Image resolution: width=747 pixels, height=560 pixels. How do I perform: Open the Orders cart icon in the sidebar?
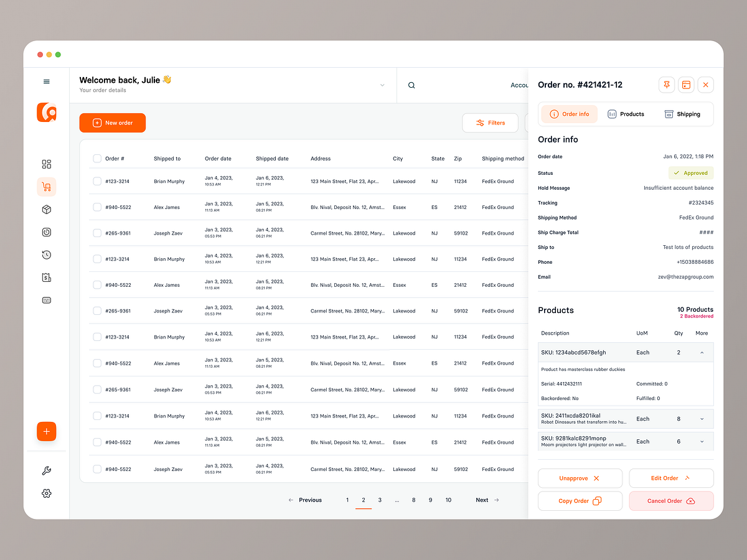[46, 187]
